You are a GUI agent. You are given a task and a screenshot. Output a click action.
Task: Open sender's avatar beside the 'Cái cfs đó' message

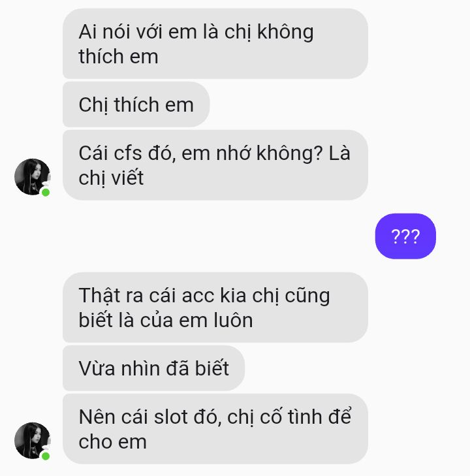[32, 177]
